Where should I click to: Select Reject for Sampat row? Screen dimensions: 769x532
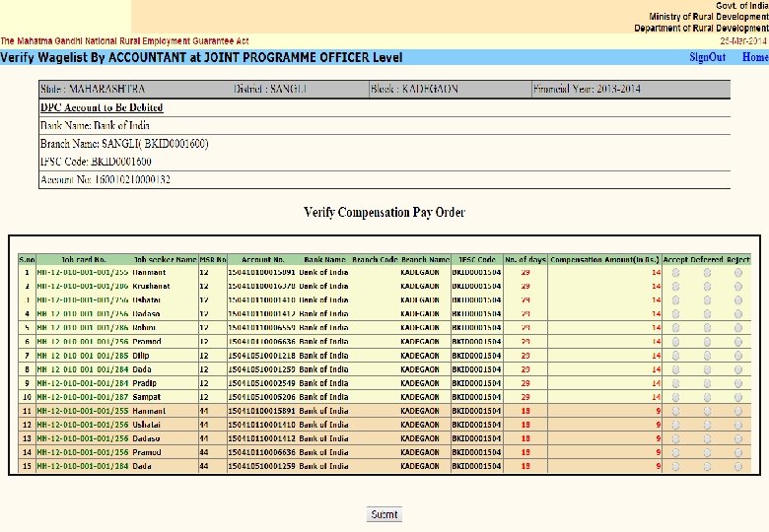click(x=738, y=397)
